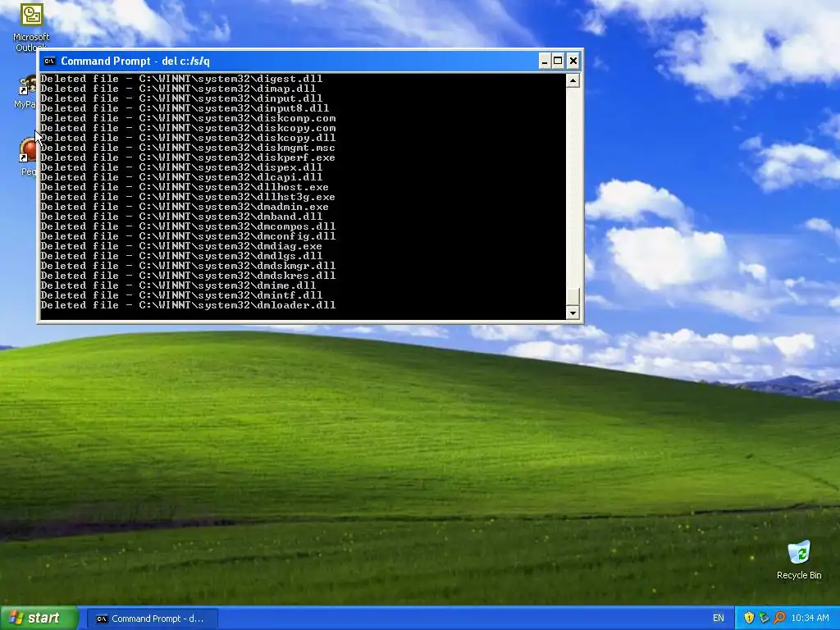Screen dimensions: 840x630
Task: Open the Recycle Bin icon
Action: (x=799, y=560)
